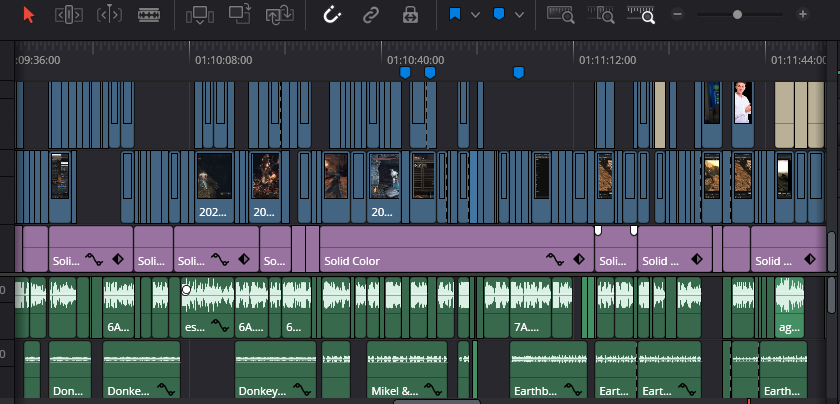The image size is (840, 404).
Task: Click the video tracks vertical scrollbar
Action: point(831,251)
